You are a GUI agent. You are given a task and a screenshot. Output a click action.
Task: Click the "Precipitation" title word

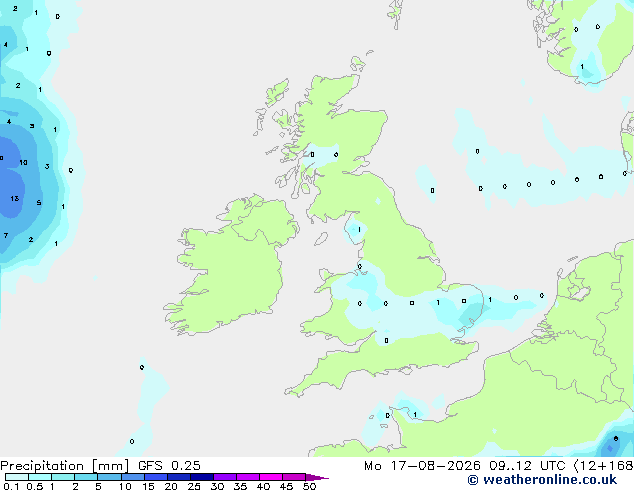pos(42,466)
